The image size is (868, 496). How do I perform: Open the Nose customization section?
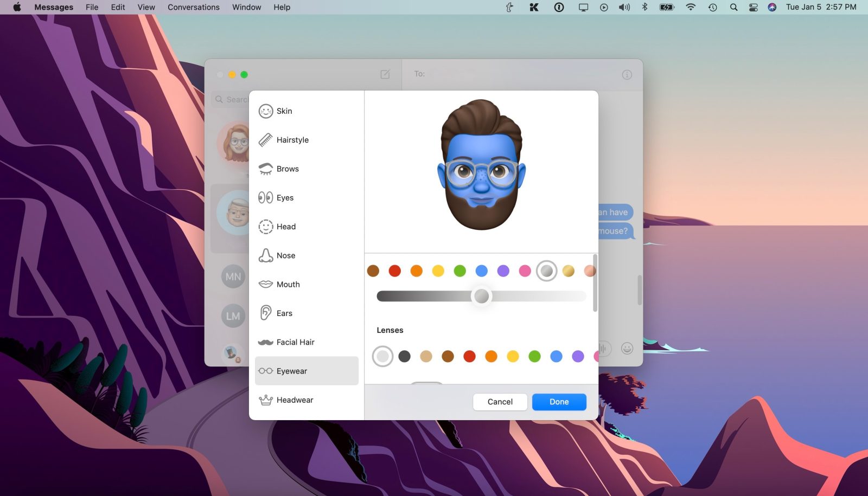pyautogui.click(x=285, y=256)
